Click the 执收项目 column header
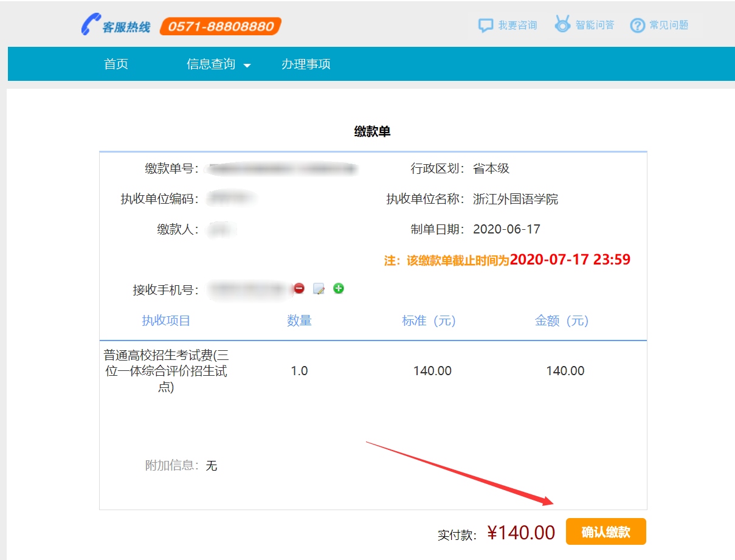The image size is (735, 560). pyautogui.click(x=166, y=321)
